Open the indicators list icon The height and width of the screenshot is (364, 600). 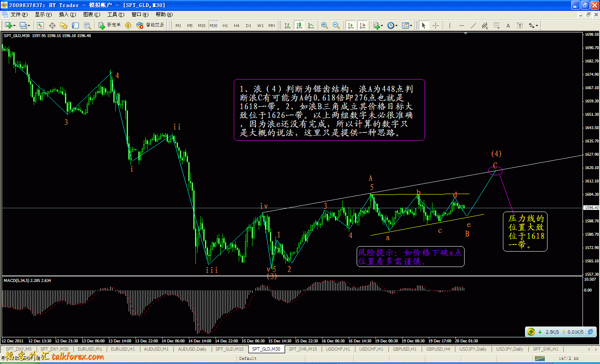point(376,25)
